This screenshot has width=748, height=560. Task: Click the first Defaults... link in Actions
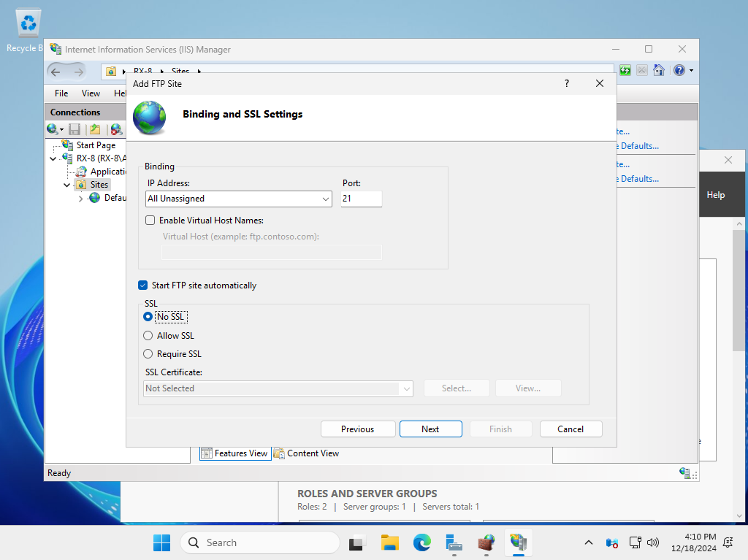tap(638, 146)
